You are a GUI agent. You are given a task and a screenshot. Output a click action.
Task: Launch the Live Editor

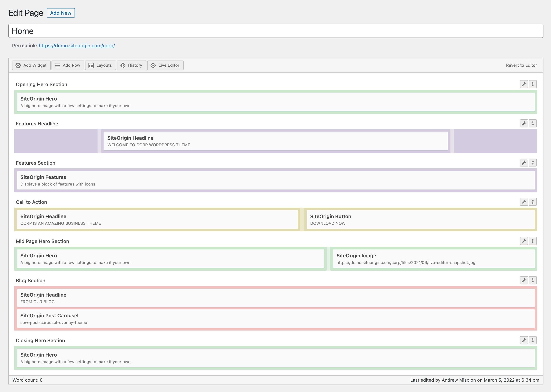pos(165,65)
